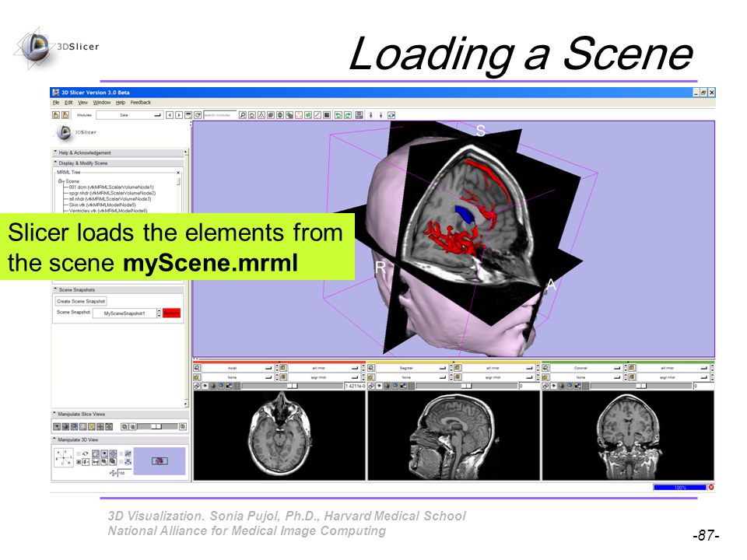The height and width of the screenshot is (560, 747).
Task: Open the Modules dropdown showing Data
Action: [129, 115]
